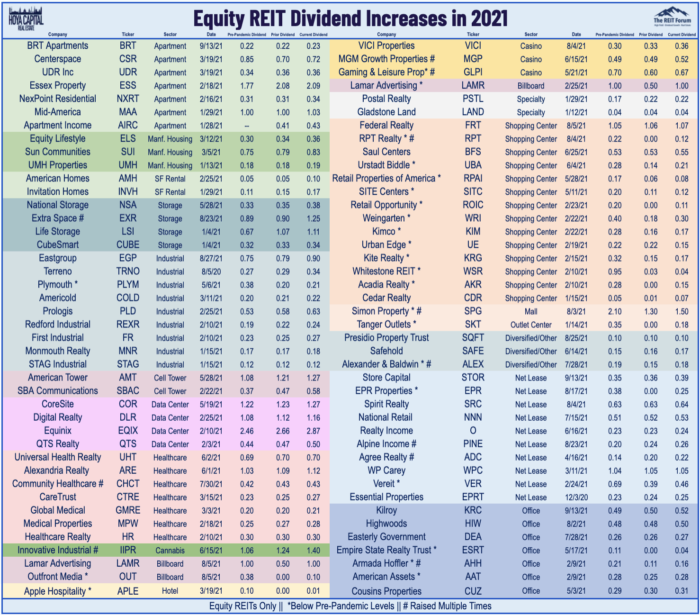Image resolution: width=700 pixels, height=615 pixels.
Task: Click the footer legend Equity REITs Only
Action: click(242, 606)
